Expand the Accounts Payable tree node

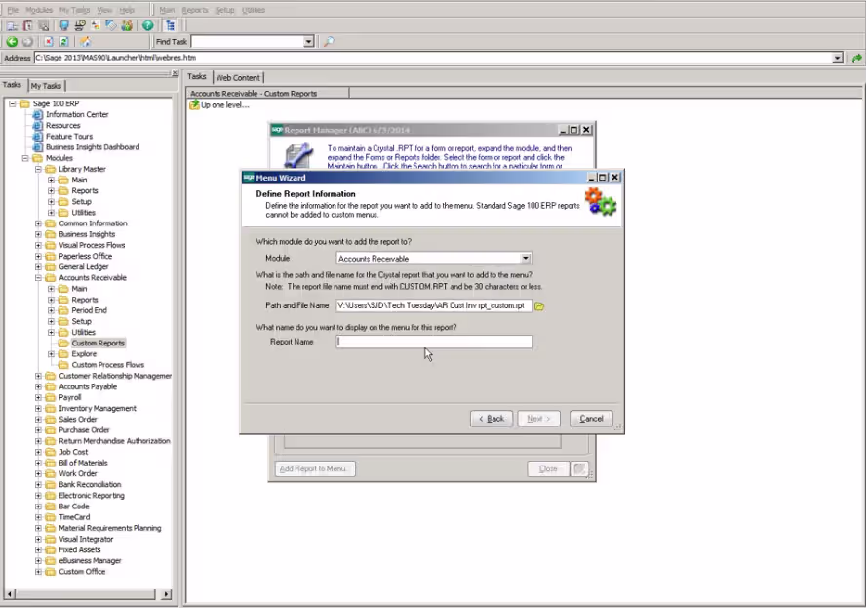point(39,386)
